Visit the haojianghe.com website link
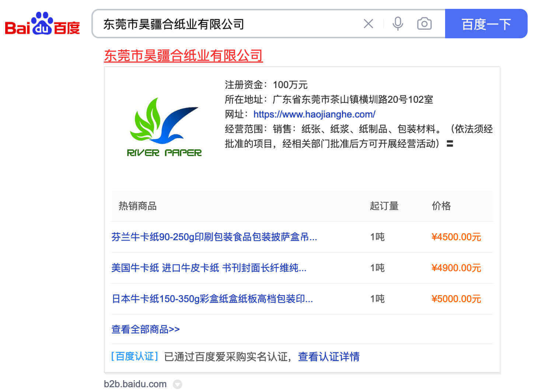The height and width of the screenshot is (392, 535). (314, 114)
